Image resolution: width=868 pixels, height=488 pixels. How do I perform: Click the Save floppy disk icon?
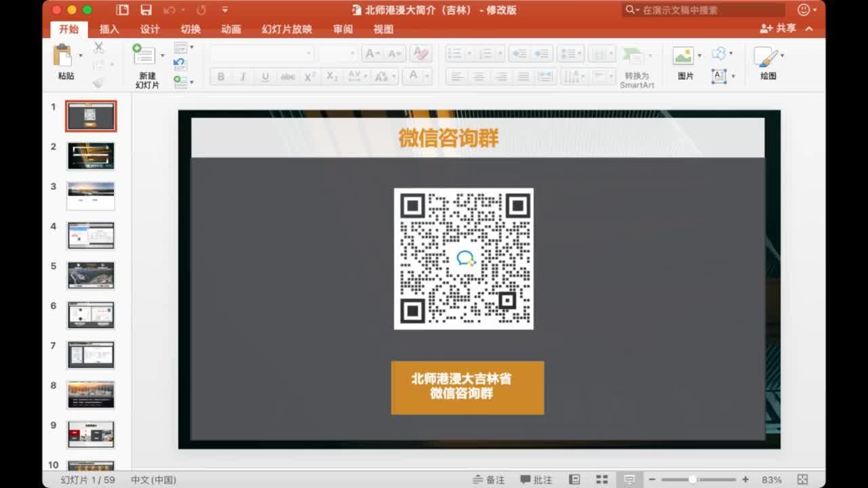[146, 9]
